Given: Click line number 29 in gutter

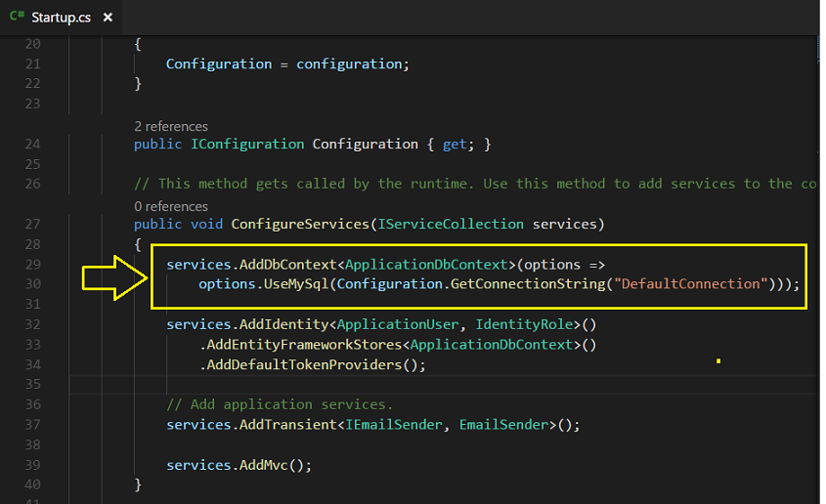Looking at the screenshot, I should 31,264.
